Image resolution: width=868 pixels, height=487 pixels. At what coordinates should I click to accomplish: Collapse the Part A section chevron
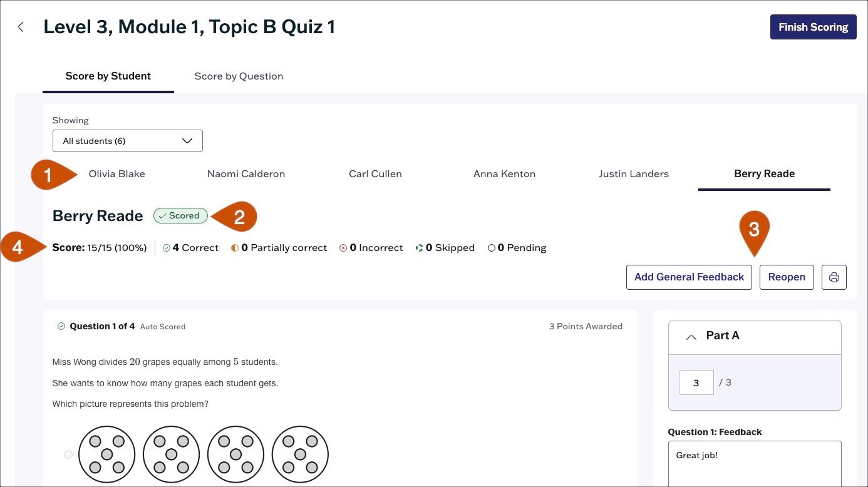pyautogui.click(x=691, y=337)
